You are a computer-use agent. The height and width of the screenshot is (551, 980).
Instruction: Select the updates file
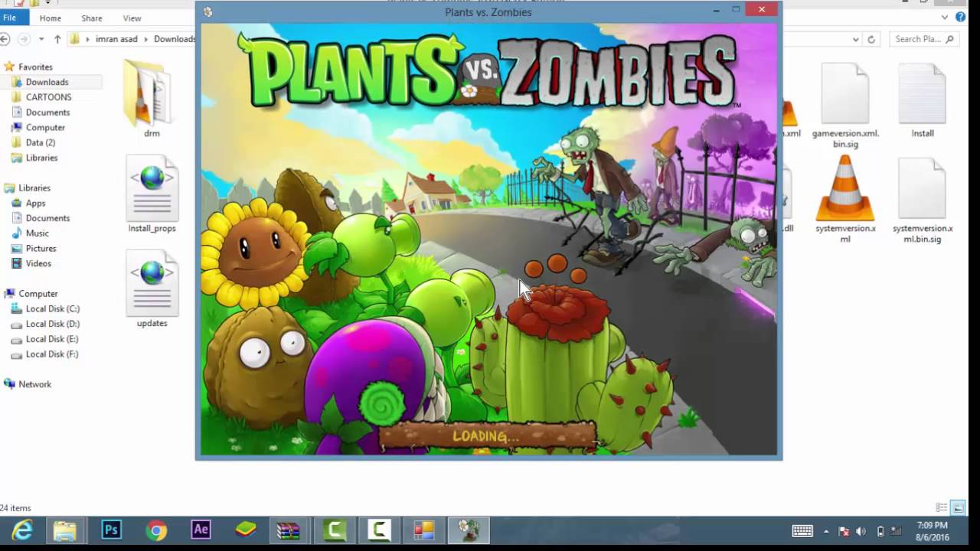[152, 289]
